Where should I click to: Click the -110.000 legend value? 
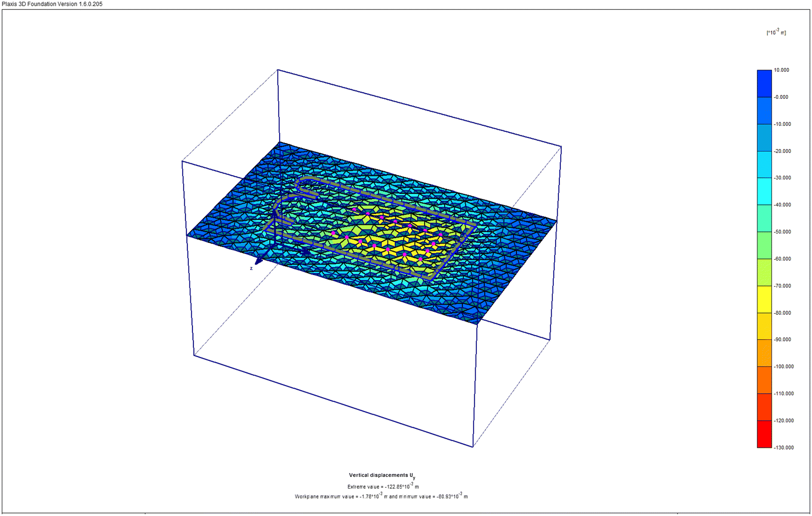tap(784, 394)
